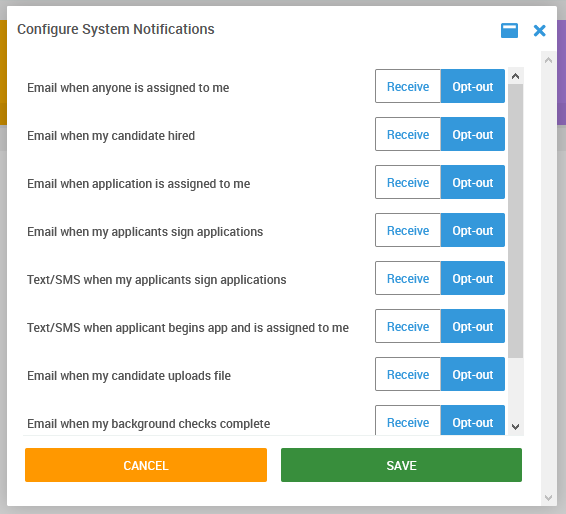The width and height of the screenshot is (566, 514).
Task: Opt-out of email when applicants sign applications
Action: point(473,230)
